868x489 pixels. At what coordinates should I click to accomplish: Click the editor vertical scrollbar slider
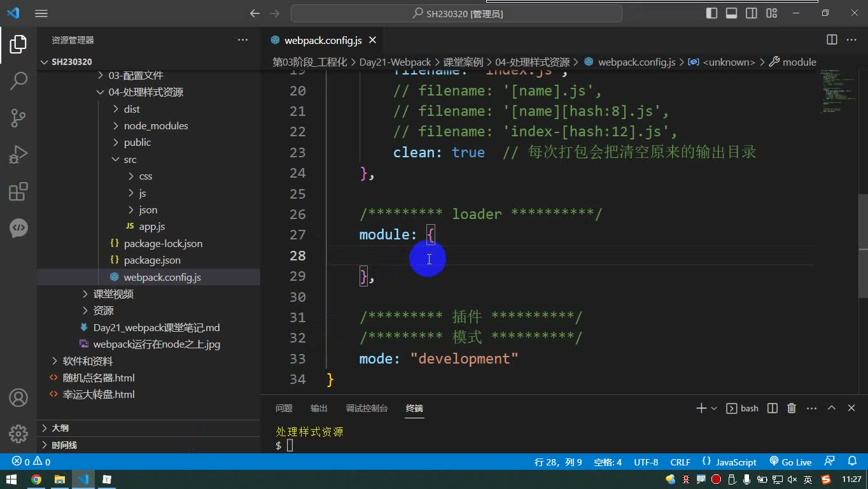coord(863,222)
